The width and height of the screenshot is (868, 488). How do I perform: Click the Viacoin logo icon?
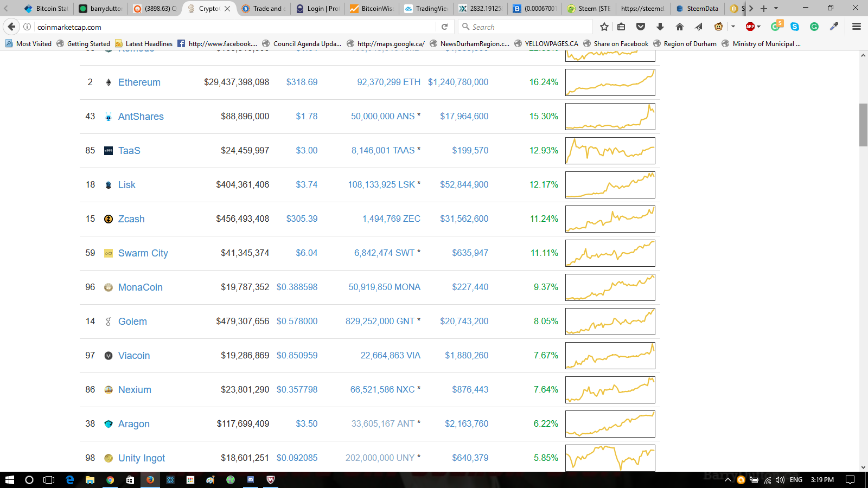pos(108,356)
